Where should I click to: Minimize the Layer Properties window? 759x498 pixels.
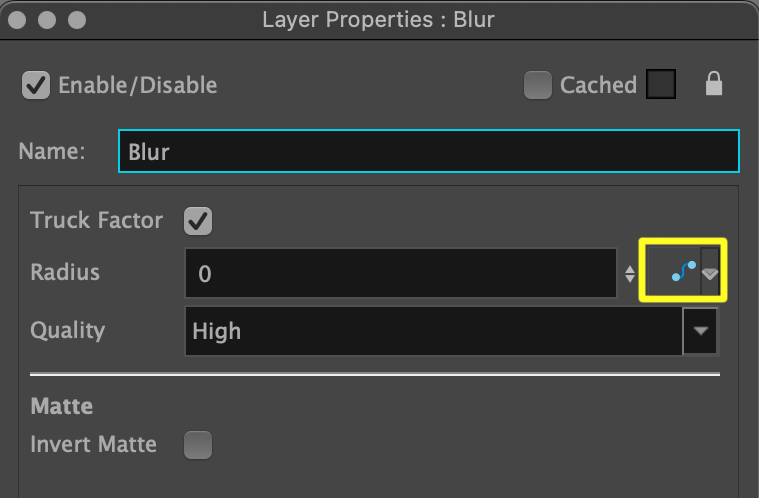47,19
